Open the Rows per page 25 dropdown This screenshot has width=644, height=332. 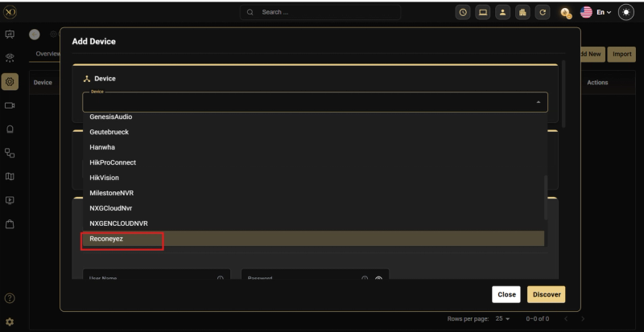coord(502,318)
